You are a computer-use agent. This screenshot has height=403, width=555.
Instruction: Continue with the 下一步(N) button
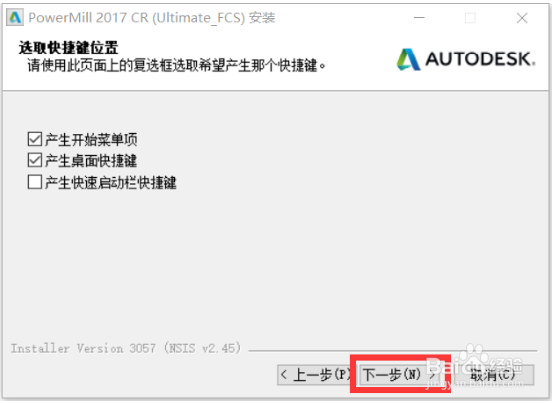[399, 375]
